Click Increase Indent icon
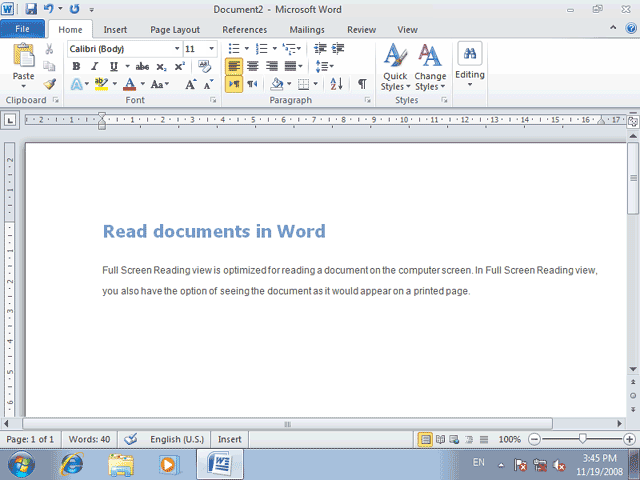640x480 pixels. tap(338, 49)
